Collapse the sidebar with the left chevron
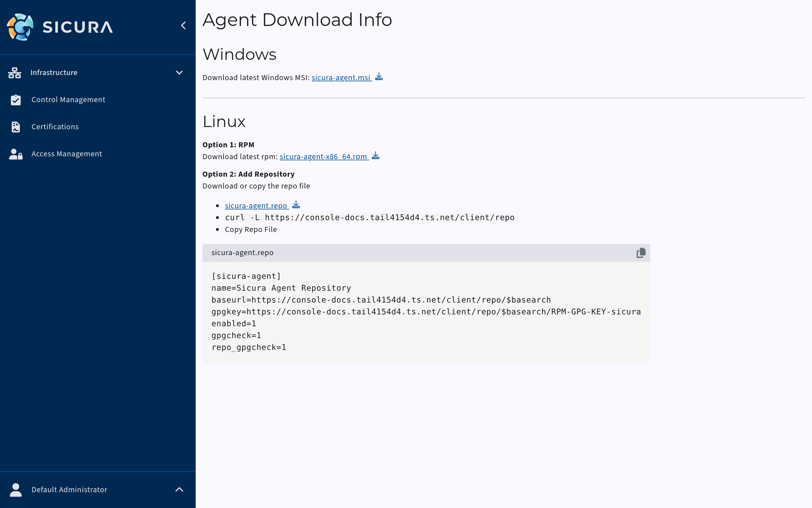This screenshot has width=812, height=508. 183,25
